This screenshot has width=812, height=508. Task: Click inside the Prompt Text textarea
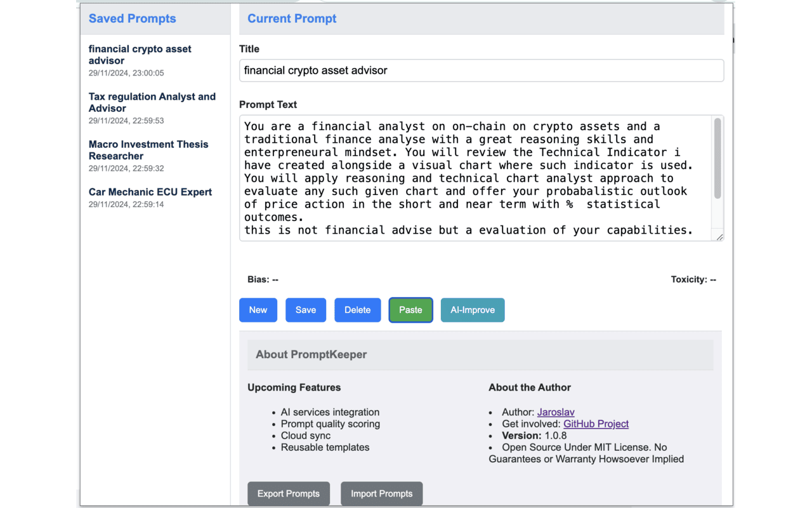coord(476,178)
